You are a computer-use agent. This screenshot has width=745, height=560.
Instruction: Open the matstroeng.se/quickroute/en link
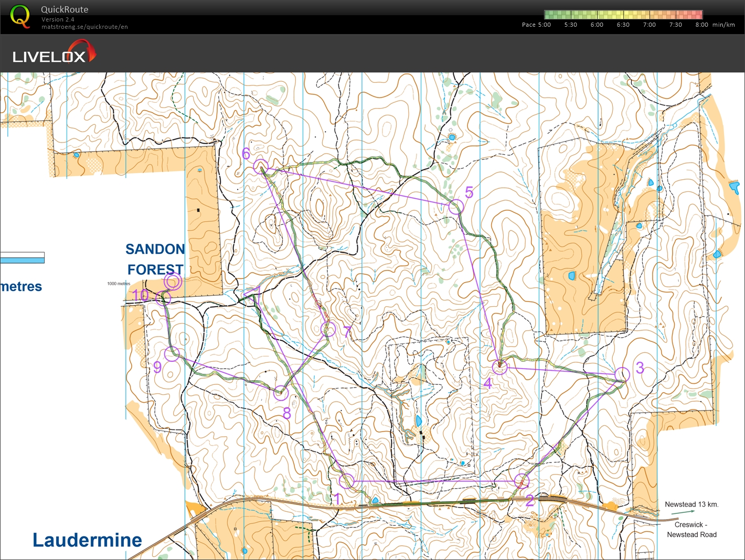pos(85,27)
